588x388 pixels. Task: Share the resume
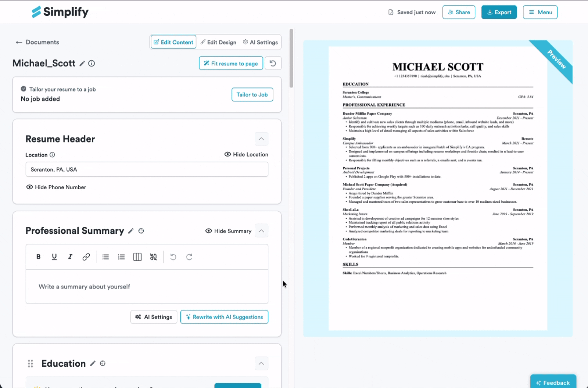click(x=459, y=12)
